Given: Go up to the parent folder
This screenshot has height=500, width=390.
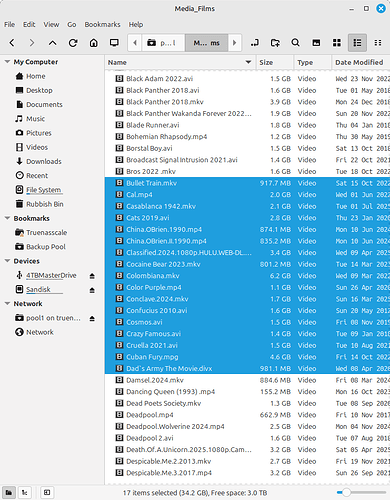Looking at the screenshot, I should [53, 43].
